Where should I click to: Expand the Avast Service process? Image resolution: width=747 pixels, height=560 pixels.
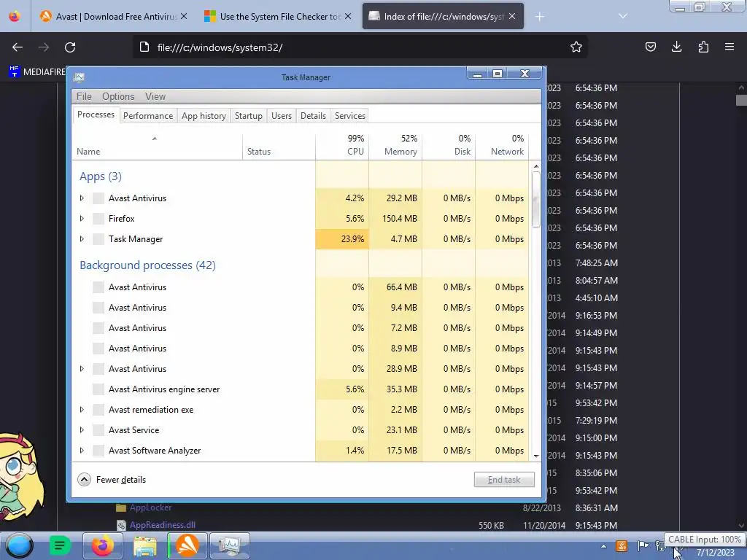pos(82,430)
